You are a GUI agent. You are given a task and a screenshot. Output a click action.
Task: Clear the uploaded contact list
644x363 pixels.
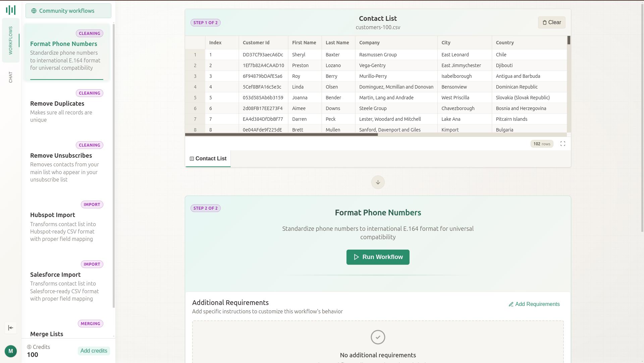tap(551, 22)
